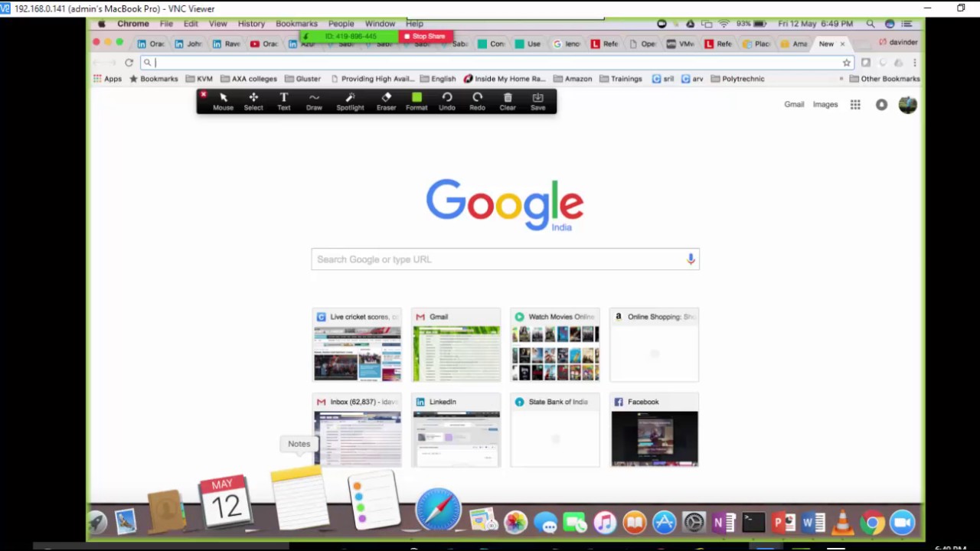Open Inside My Home Ra bookmark
Image resolution: width=980 pixels, height=551 pixels.
505,79
